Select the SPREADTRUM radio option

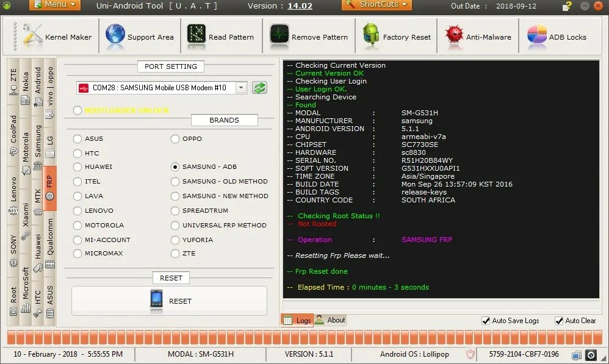[x=175, y=210]
